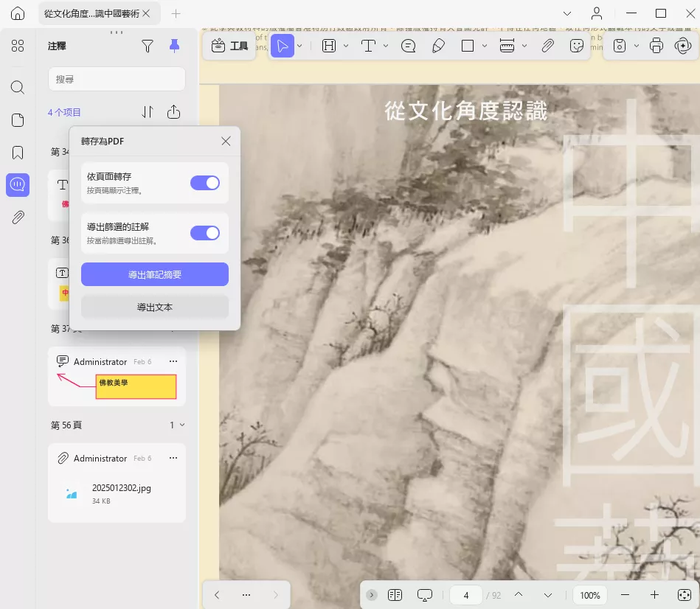Choose the highlight tool in toolbar
This screenshot has height=609, width=700.
(x=329, y=46)
